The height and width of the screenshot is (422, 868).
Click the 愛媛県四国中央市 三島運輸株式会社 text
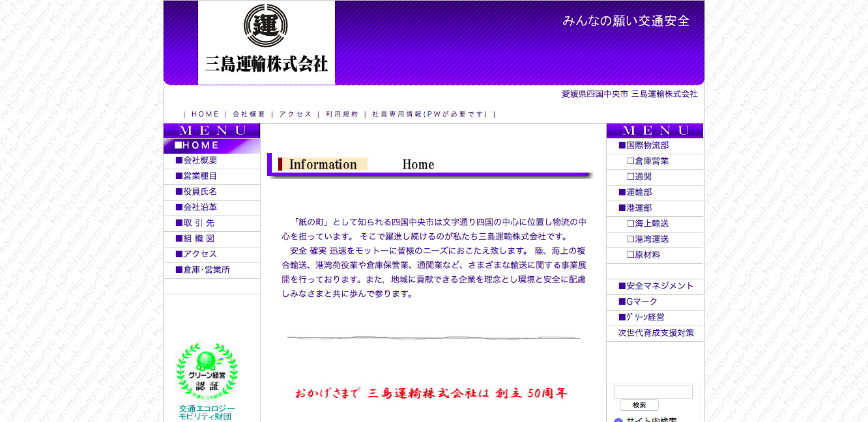click(629, 94)
